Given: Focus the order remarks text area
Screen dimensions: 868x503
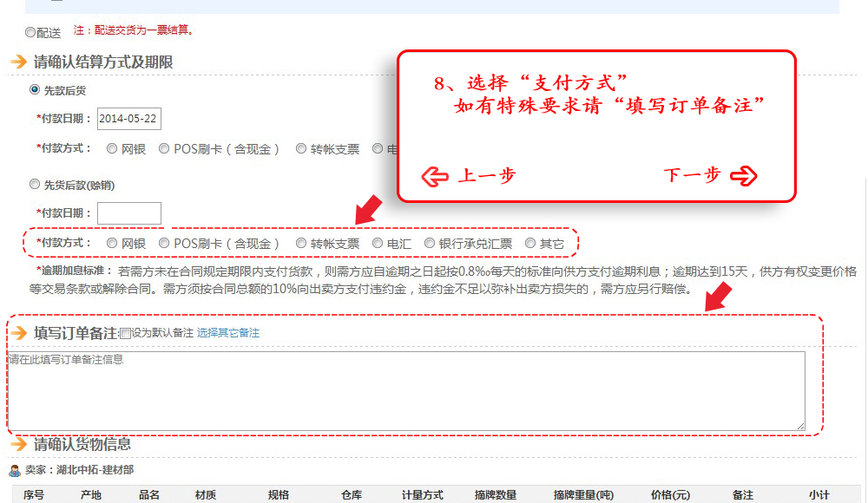Looking at the screenshot, I should pyautogui.click(x=405, y=390).
